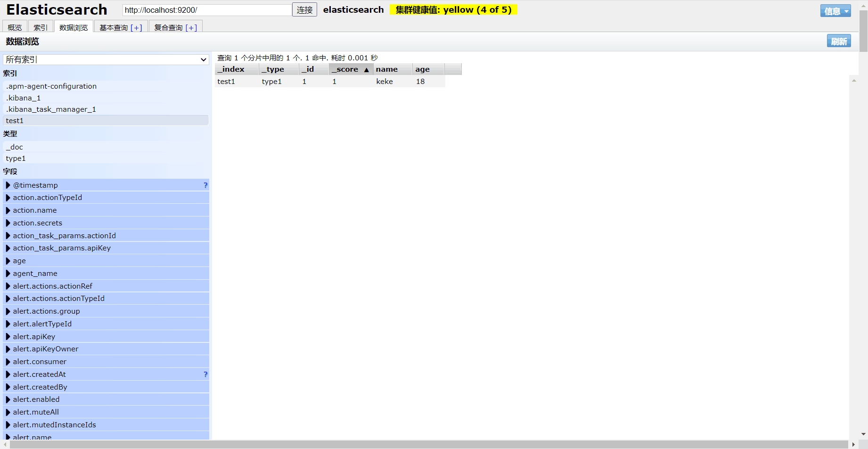Switch to the 概览 tab
Image resolution: width=868 pixels, height=449 pixels.
pos(15,27)
